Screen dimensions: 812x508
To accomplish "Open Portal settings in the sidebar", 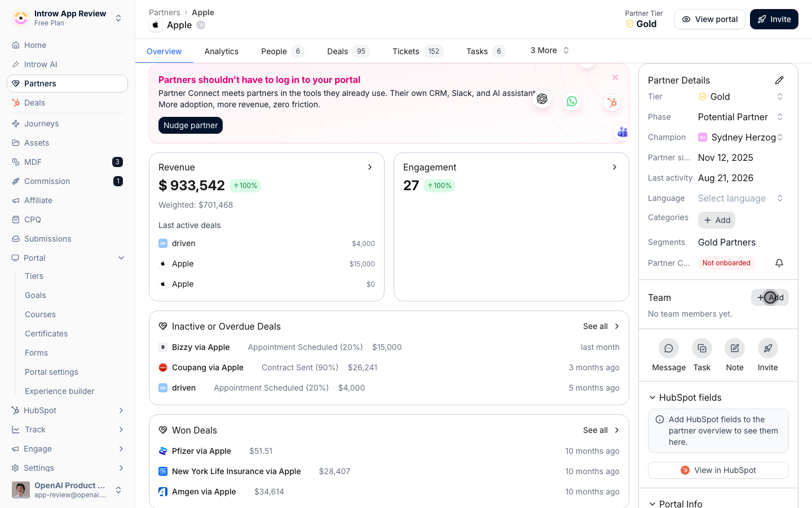I will pyautogui.click(x=51, y=372).
